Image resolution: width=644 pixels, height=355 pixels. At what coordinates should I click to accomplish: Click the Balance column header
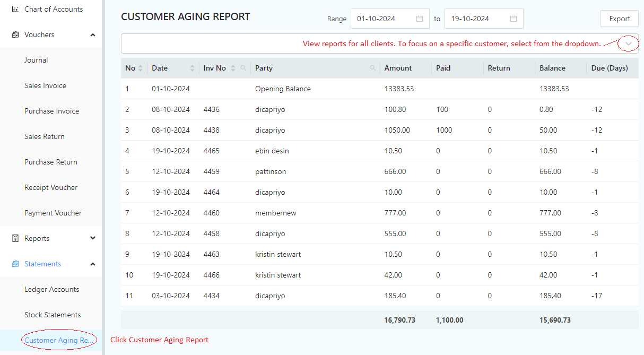tap(553, 68)
